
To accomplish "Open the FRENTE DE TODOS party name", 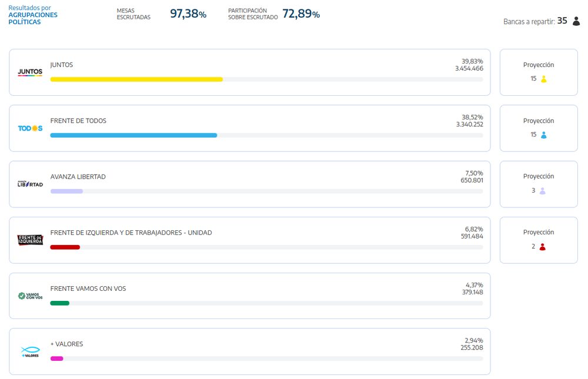I will pos(78,120).
